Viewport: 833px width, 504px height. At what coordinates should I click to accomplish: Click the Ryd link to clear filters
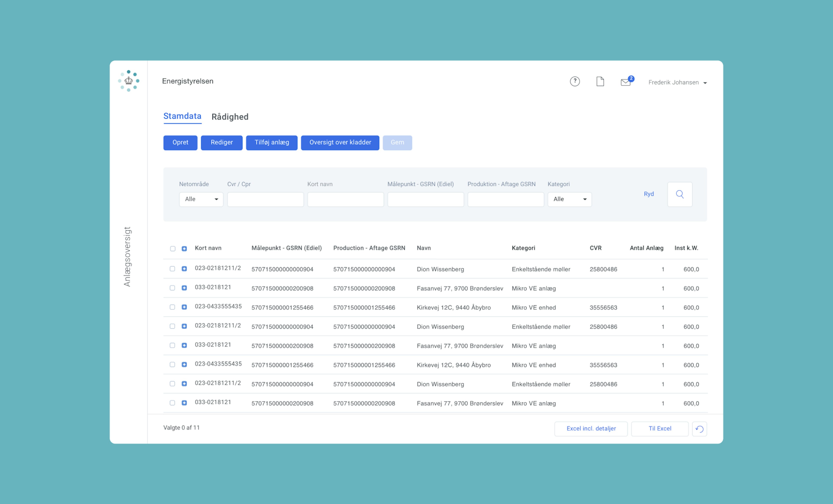pos(648,194)
